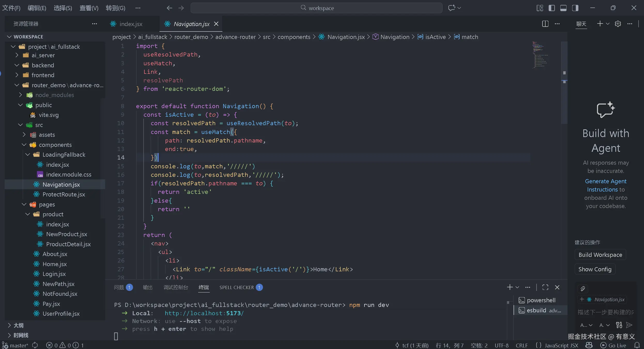Image resolution: width=644 pixels, height=349 pixels.
Task: Click the workspace search box
Action: (x=316, y=8)
